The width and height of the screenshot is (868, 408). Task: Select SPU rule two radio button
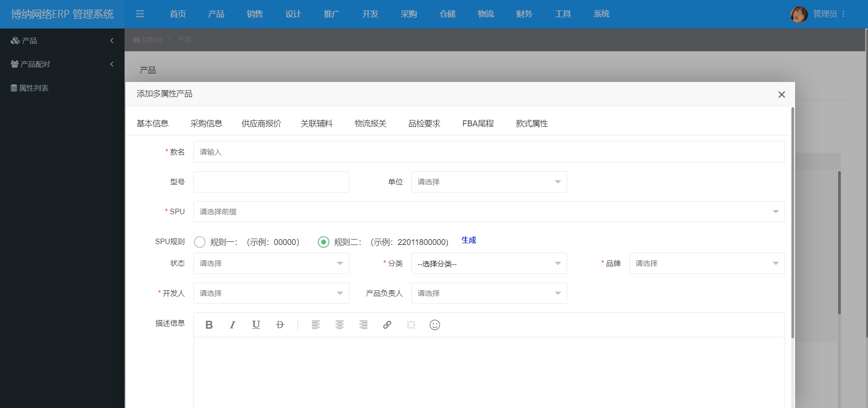323,242
